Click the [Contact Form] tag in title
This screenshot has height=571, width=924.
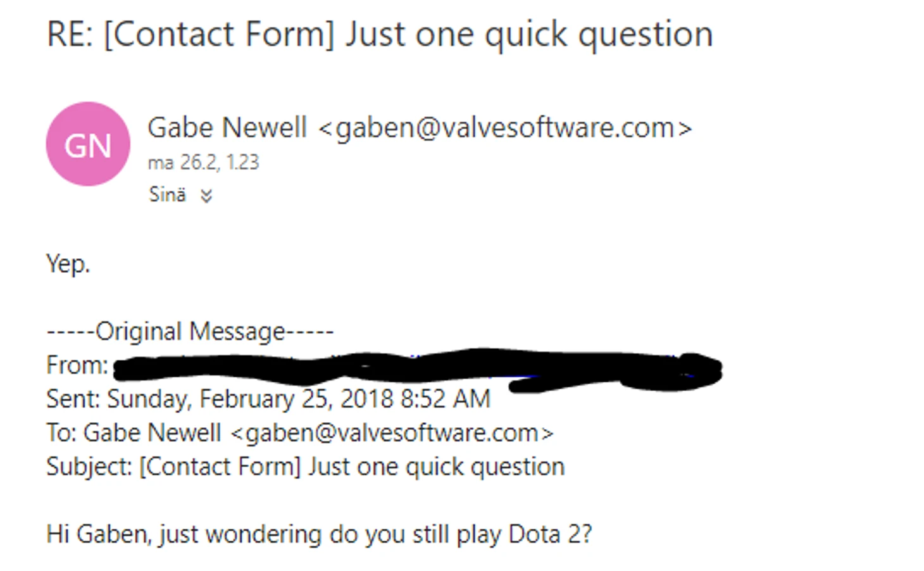[x=219, y=34]
